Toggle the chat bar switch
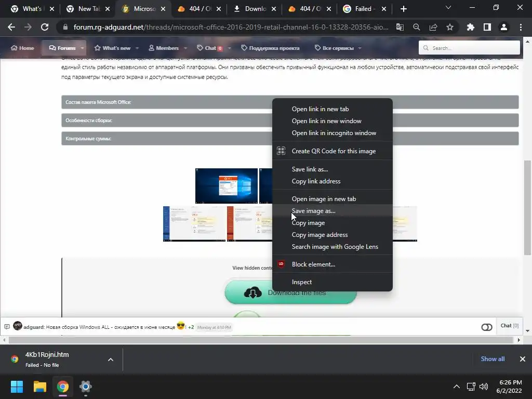532x399 pixels. (486, 327)
